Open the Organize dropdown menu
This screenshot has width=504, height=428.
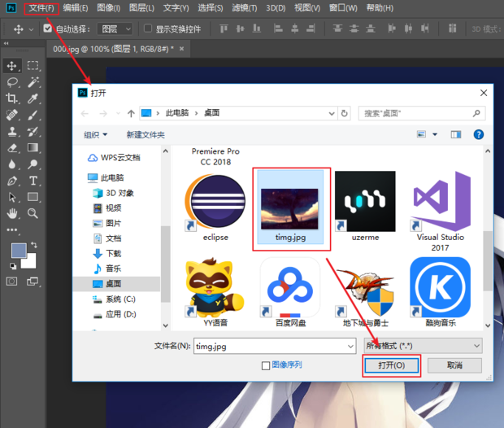[x=95, y=134]
